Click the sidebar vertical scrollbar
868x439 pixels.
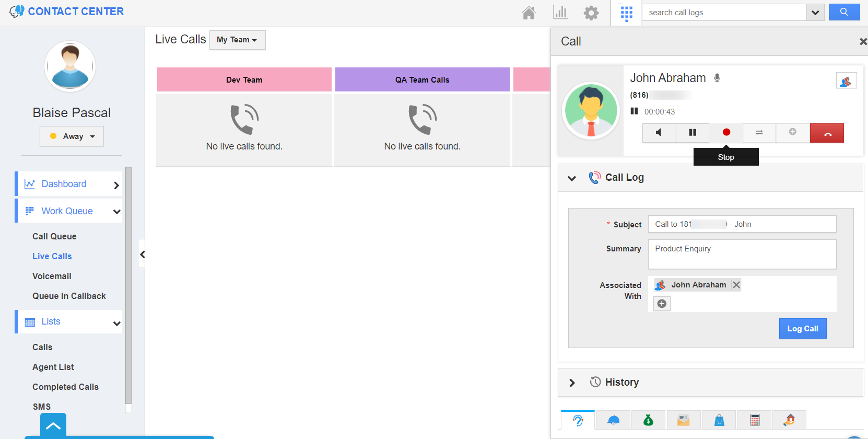tap(128, 285)
